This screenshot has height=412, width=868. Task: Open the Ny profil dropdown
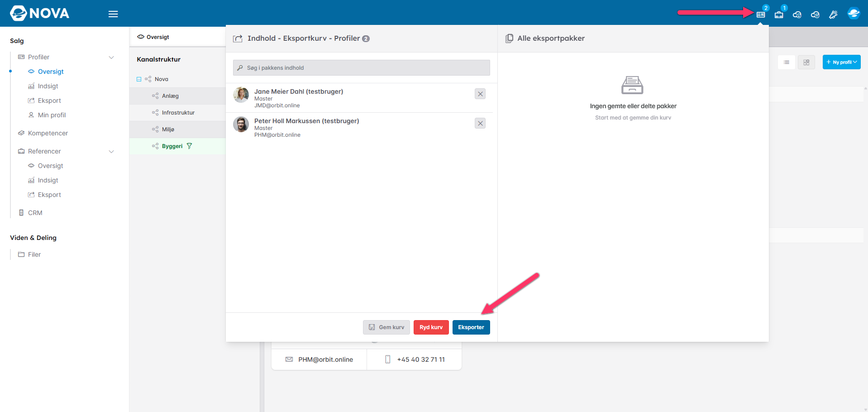click(841, 62)
